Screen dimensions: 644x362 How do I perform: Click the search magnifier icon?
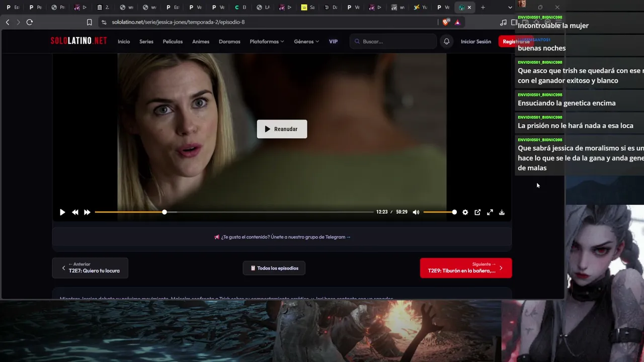[357, 42]
